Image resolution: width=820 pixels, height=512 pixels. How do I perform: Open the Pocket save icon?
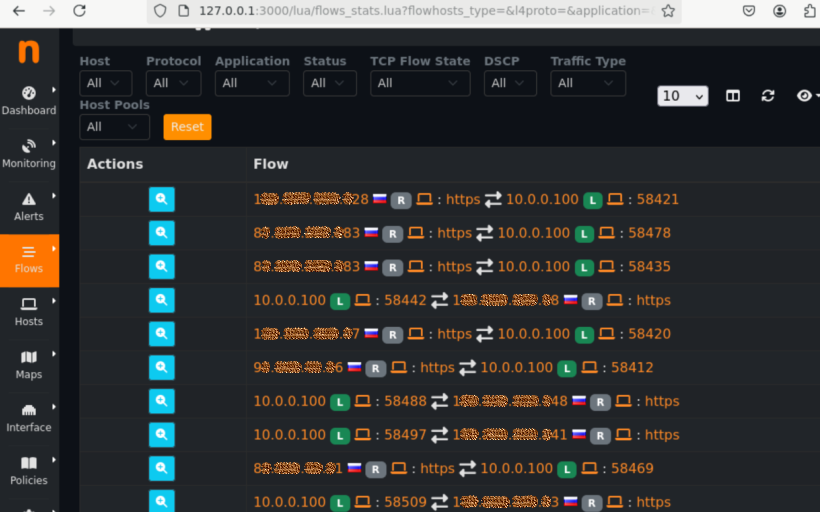(x=749, y=11)
